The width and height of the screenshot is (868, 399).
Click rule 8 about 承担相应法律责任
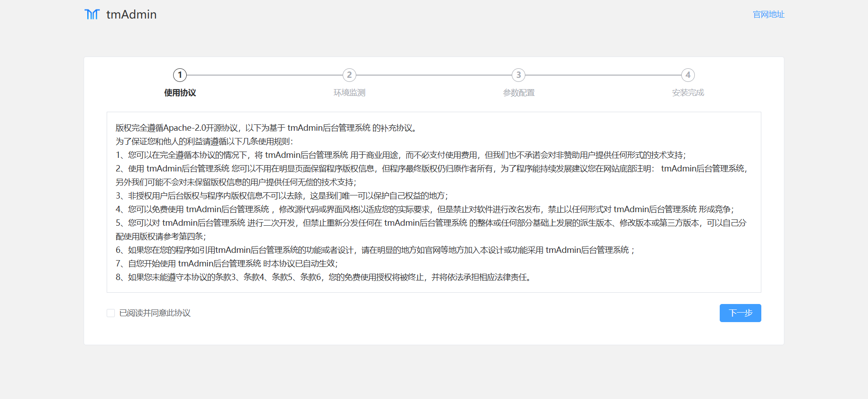coord(325,277)
